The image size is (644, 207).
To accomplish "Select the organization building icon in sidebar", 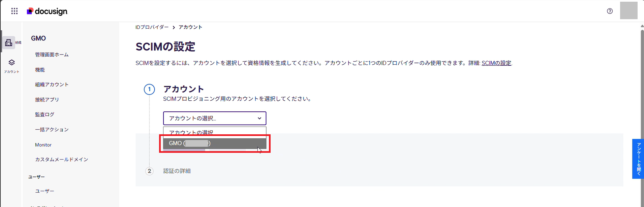I will pyautogui.click(x=9, y=43).
